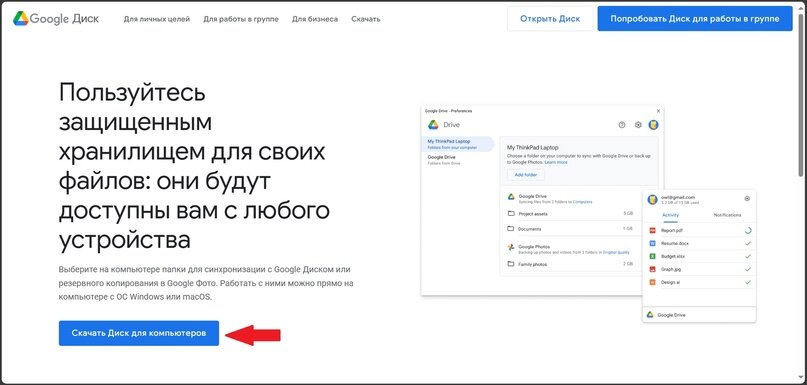Follow the Learn more link
This screenshot has height=385, width=807.
click(556, 162)
